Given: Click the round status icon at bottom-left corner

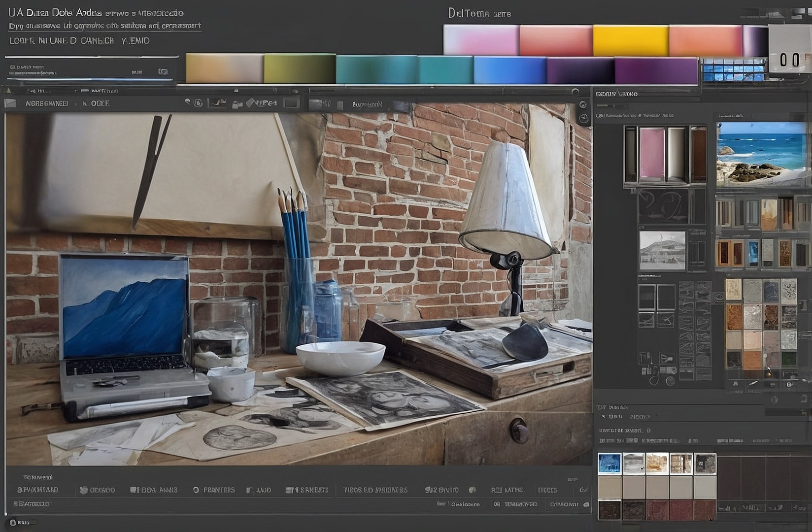Looking at the screenshot, I should coord(13,523).
